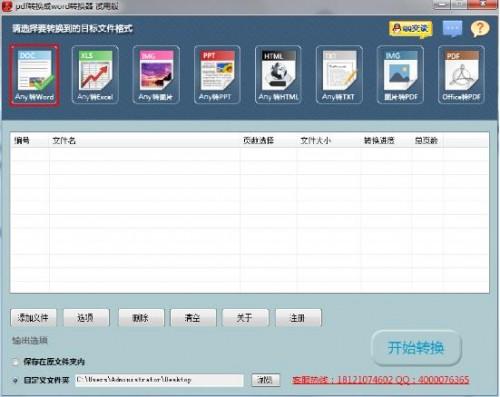Select the custom folder radio option

[x=15, y=380]
